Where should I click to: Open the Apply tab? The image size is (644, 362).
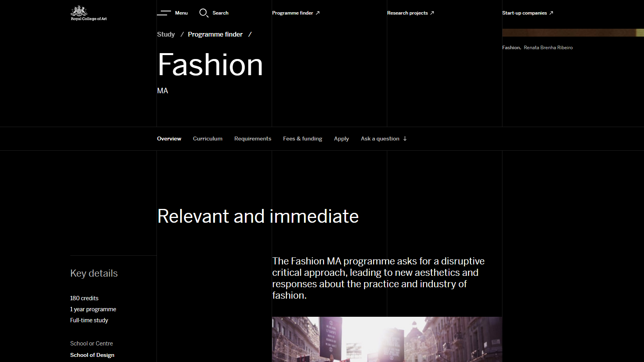click(341, 139)
